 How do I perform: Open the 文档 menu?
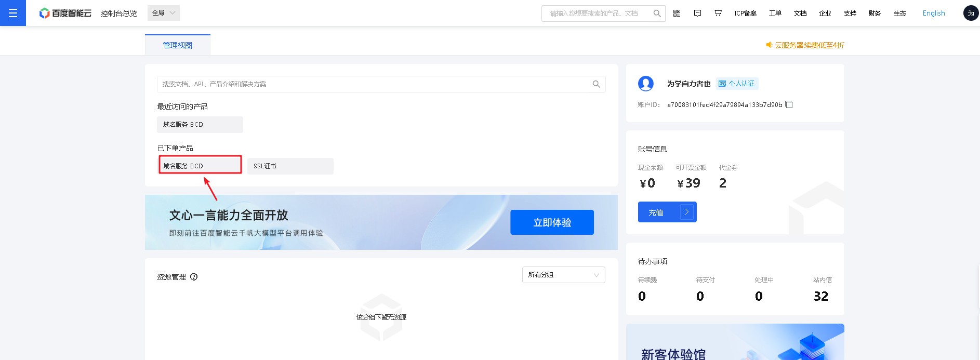pyautogui.click(x=800, y=14)
